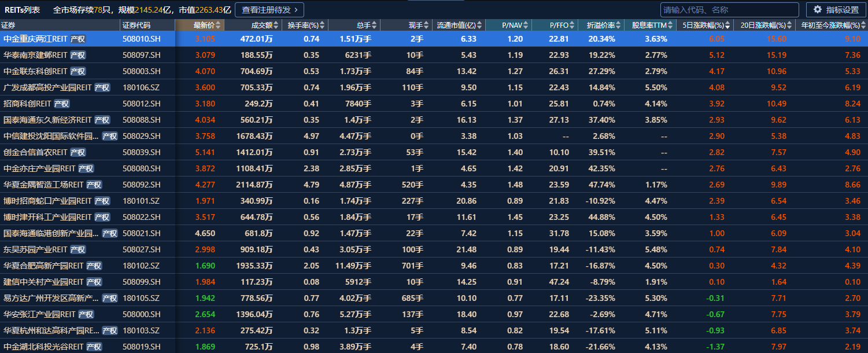Image resolution: width=868 pixels, height=353 pixels.
Task: Select the 华夏合肥高新产业REIT row name
Action: click(x=44, y=266)
